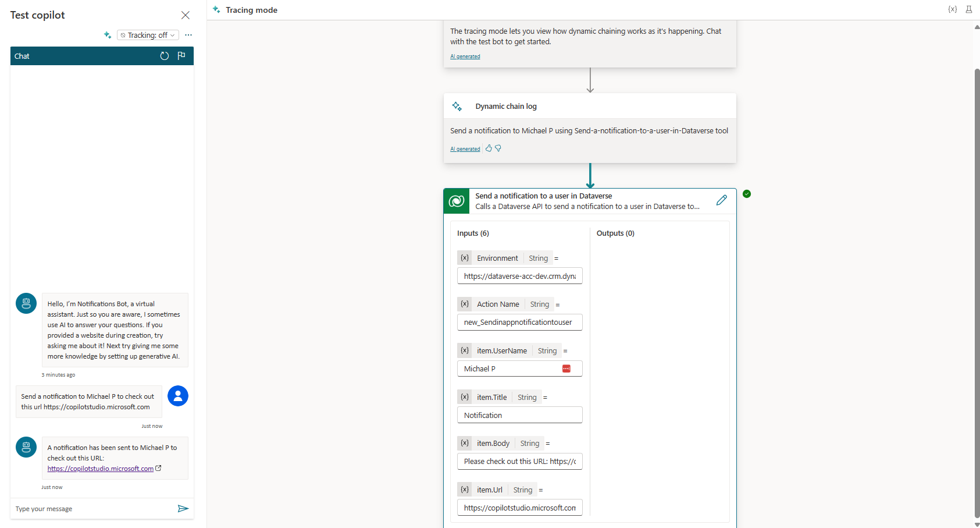Click variable icon beside Environment input
Viewport: 980px width, 528px height.
tap(465, 258)
